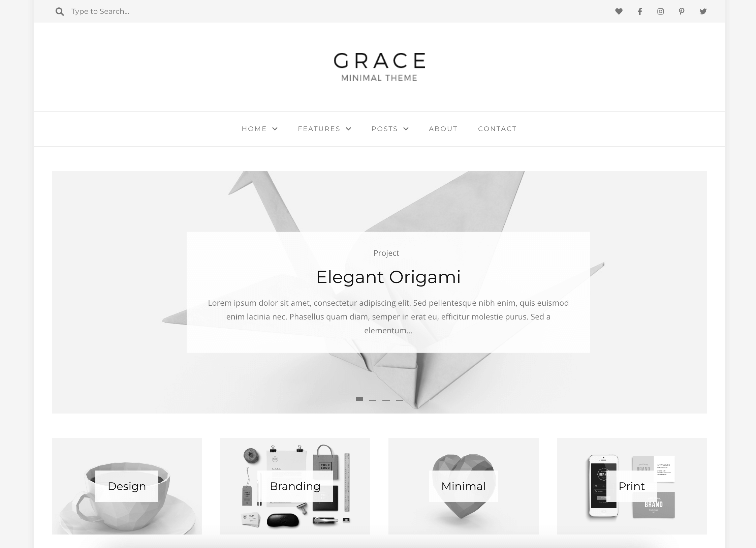Expand the POSTS dropdown menu
Viewport: 756px width, 548px height.
(390, 129)
